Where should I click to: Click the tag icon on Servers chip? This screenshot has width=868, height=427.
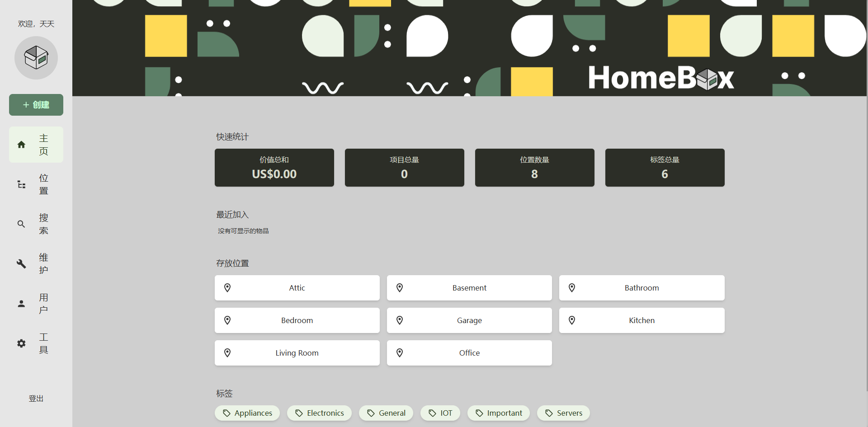549,413
